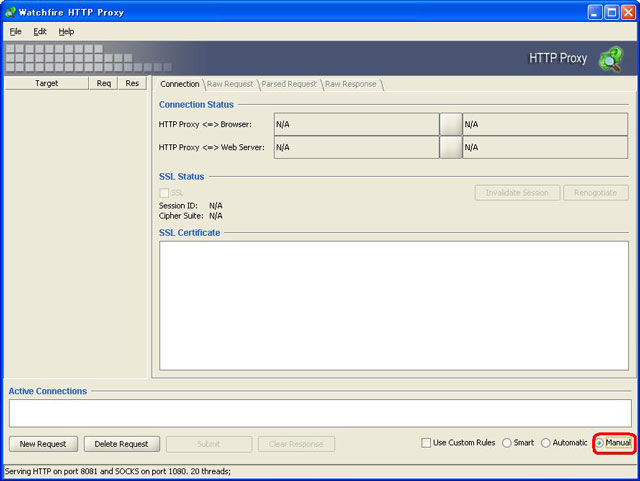Open the Help menu
The image size is (640, 481).
coord(66,32)
